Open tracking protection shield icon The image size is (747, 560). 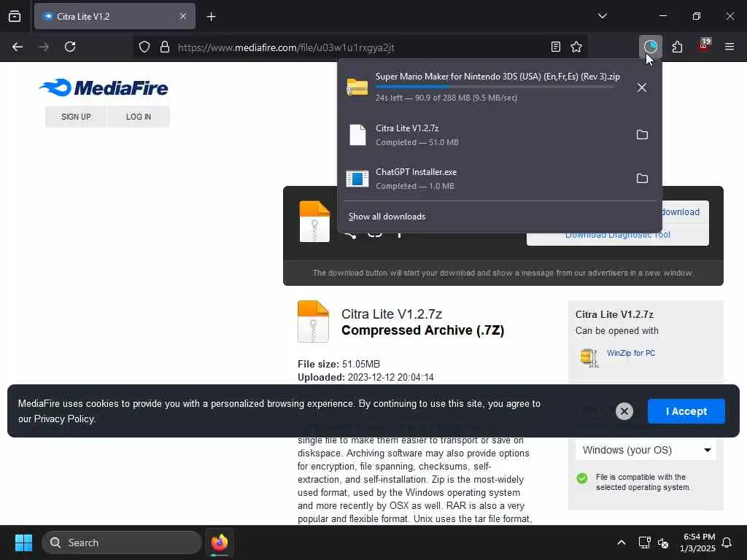pos(144,47)
